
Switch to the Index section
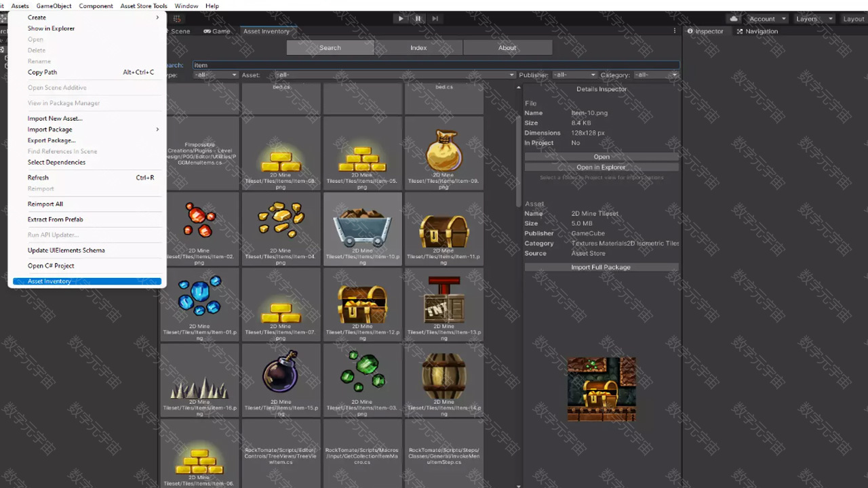tap(418, 47)
